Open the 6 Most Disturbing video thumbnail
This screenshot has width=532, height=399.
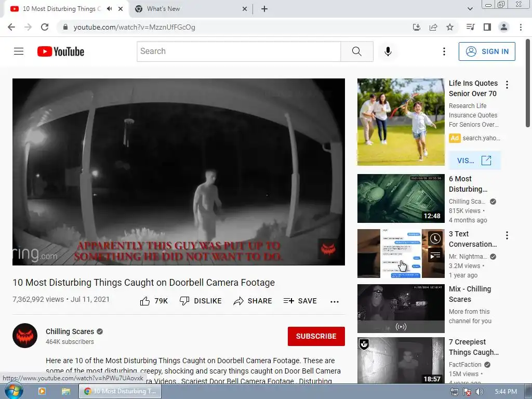coord(401,198)
